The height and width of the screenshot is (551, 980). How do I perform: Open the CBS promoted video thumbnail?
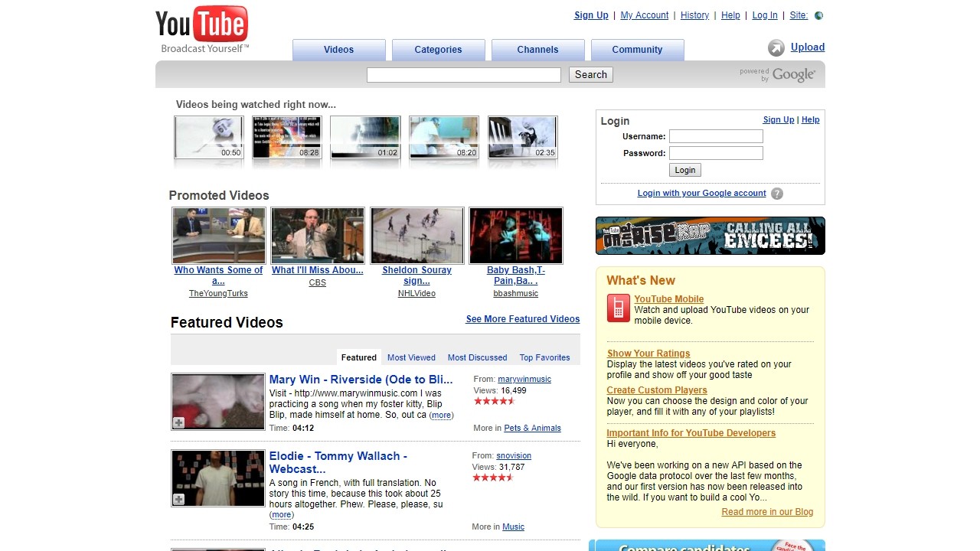coord(318,236)
